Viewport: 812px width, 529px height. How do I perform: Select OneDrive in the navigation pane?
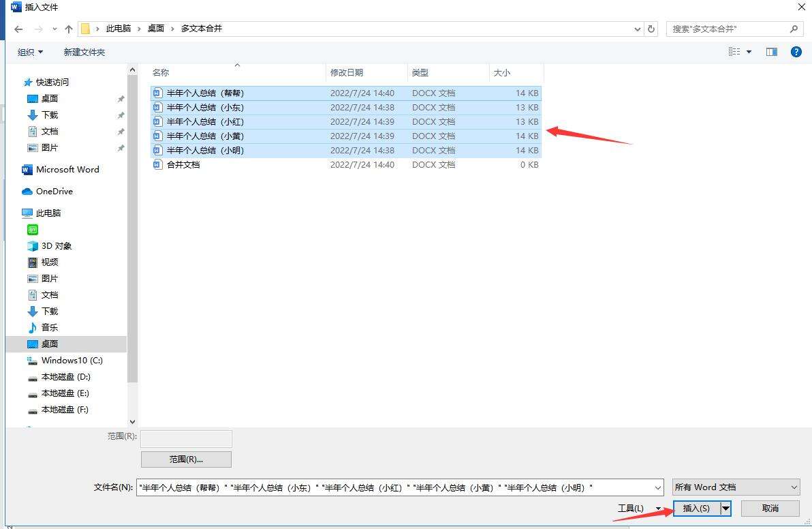(54, 192)
